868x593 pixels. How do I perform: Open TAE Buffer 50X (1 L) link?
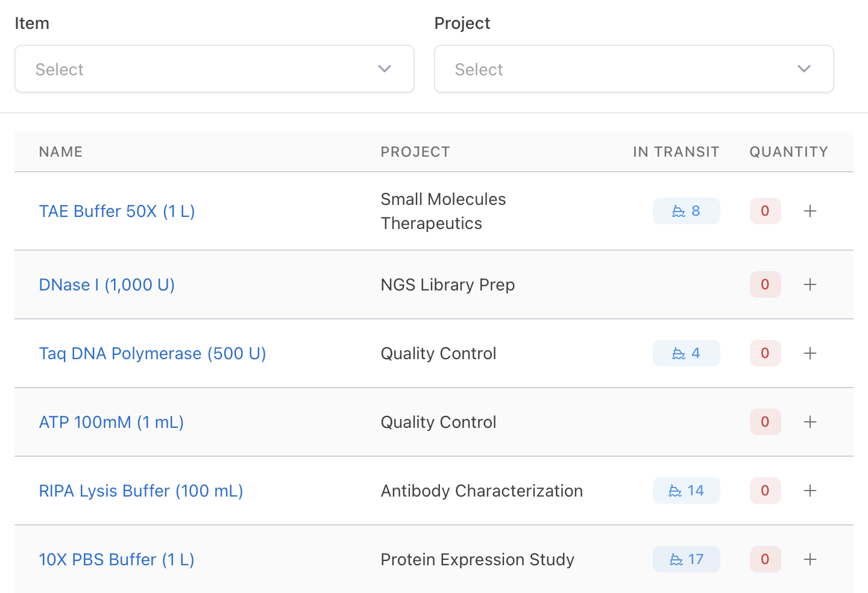pos(117,212)
